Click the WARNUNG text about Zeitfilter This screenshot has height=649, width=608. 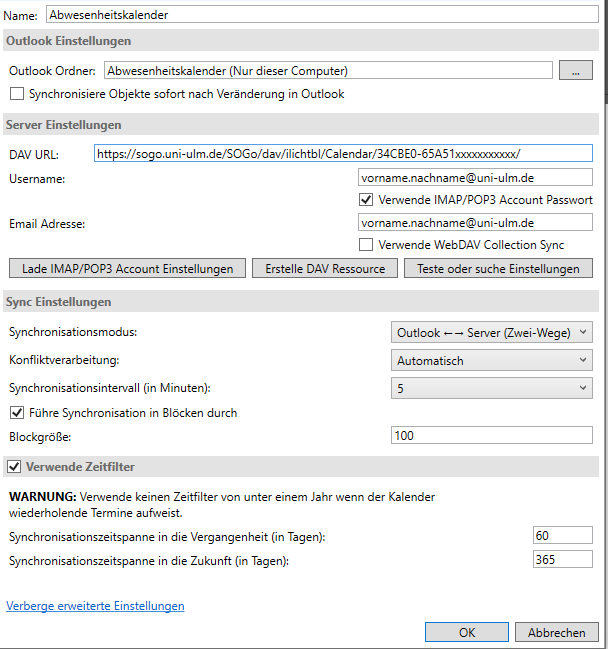click(x=222, y=505)
